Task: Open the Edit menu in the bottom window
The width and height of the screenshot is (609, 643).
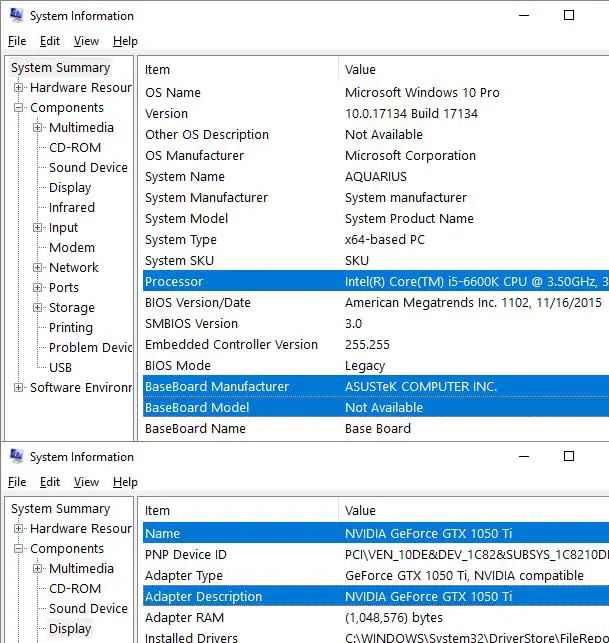Action: [x=50, y=482]
